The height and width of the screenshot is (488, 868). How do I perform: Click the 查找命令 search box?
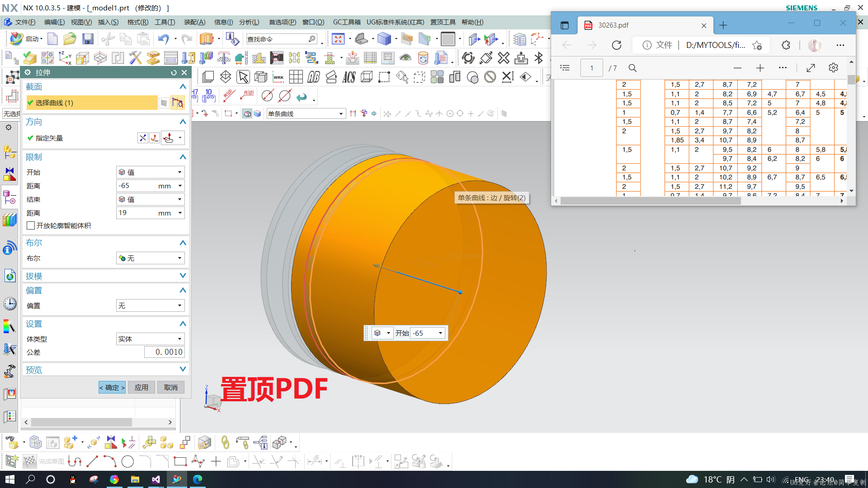point(281,39)
